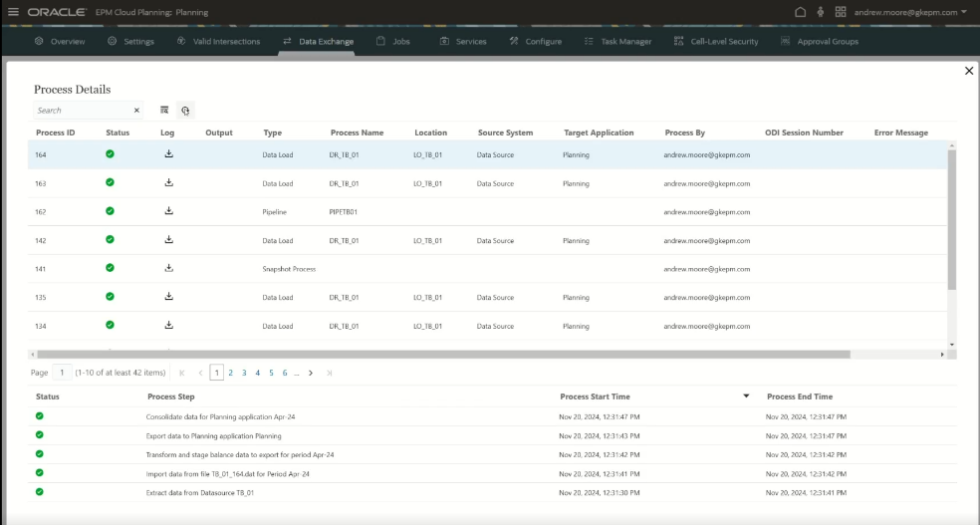Click the filter icon next to Search
The image size is (980, 525).
point(164,111)
